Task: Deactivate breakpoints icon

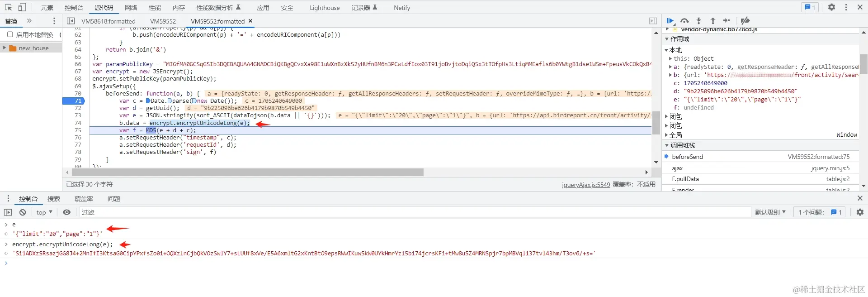Action: click(745, 20)
